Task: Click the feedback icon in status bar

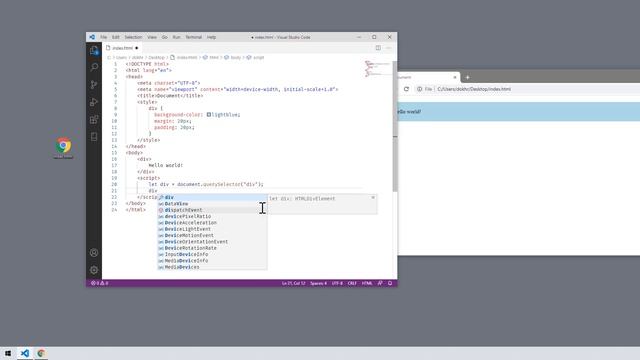Action: (x=380, y=283)
